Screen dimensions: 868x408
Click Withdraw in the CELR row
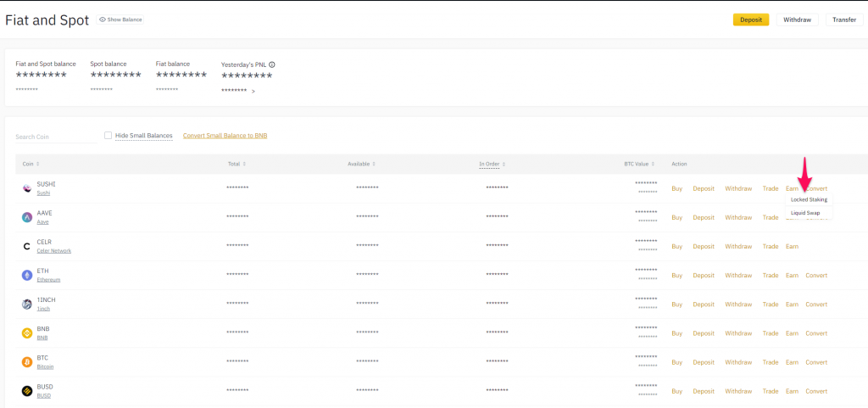click(x=738, y=246)
